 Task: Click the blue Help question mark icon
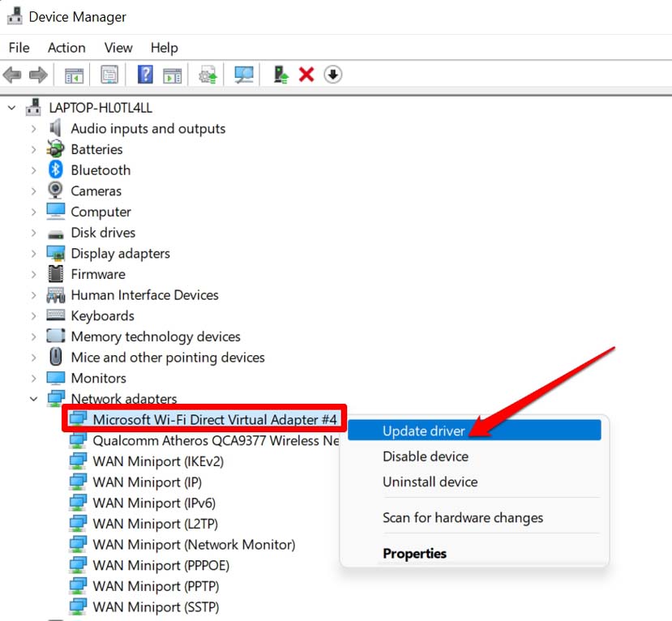point(145,75)
